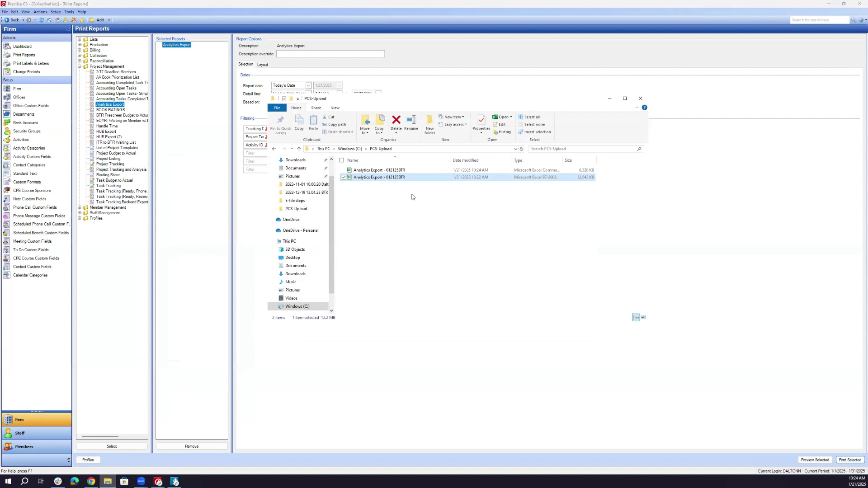Uncheck the selected Analytics Export file checkbox
Screen dimensions: 868x488
(x=344, y=178)
